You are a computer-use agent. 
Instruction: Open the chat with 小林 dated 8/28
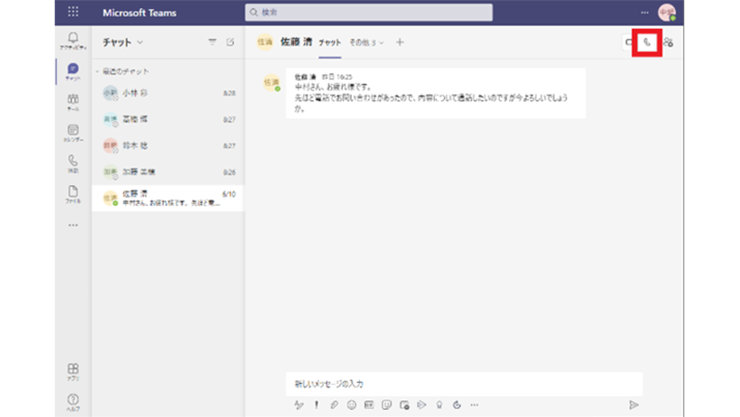pos(168,93)
